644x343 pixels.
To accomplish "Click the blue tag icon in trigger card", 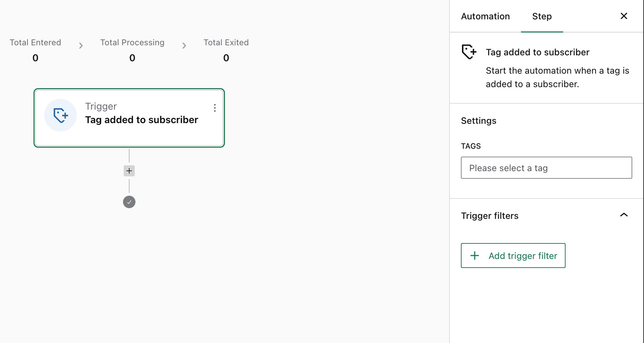I will point(60,115).
